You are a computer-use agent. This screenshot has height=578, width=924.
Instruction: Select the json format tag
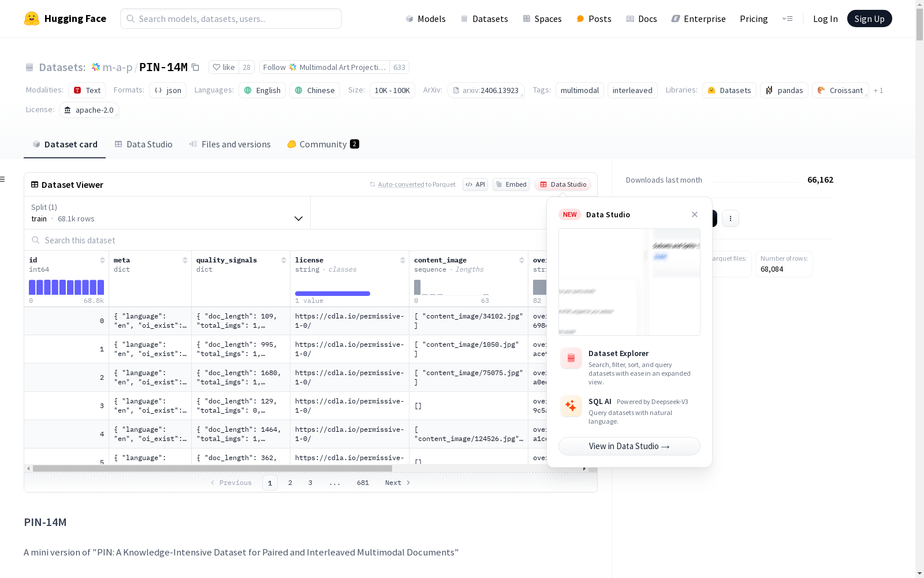(x=167, y=90)
